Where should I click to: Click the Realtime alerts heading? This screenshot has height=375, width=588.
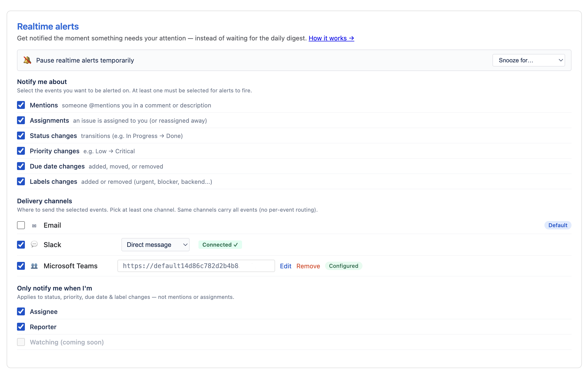[x=48, y=26]
